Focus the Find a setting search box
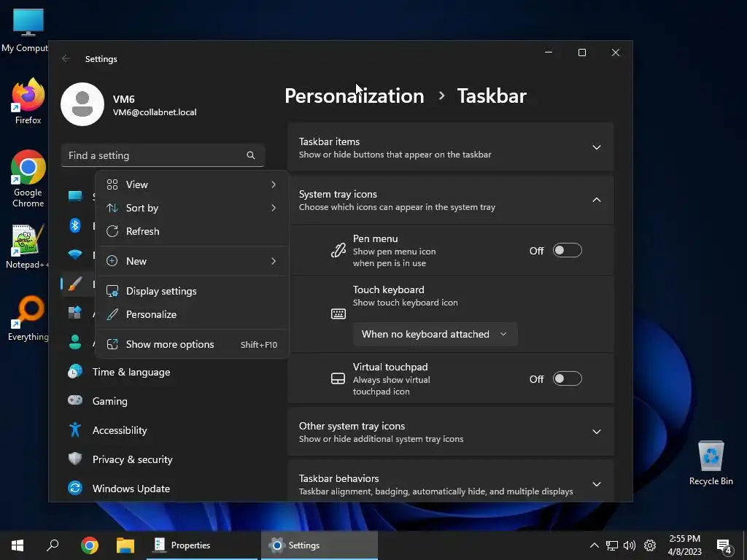The width and height of the screenshot is (747, 560). (x=163, y=155)
